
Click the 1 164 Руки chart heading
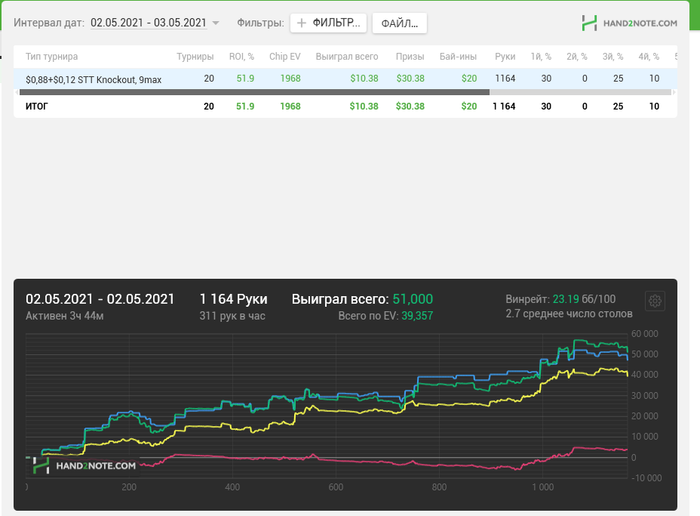233,299
